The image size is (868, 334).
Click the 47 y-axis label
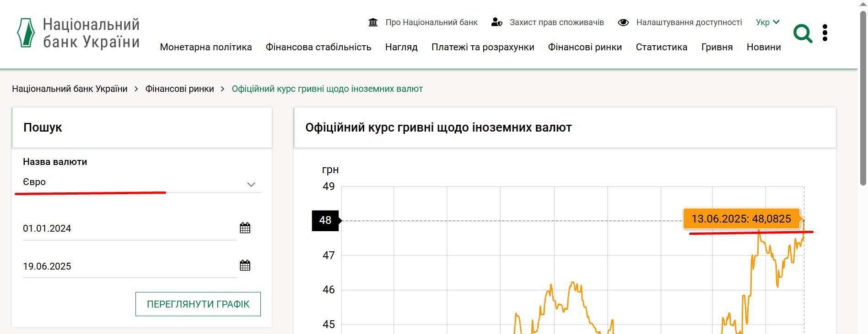[329, 255]
